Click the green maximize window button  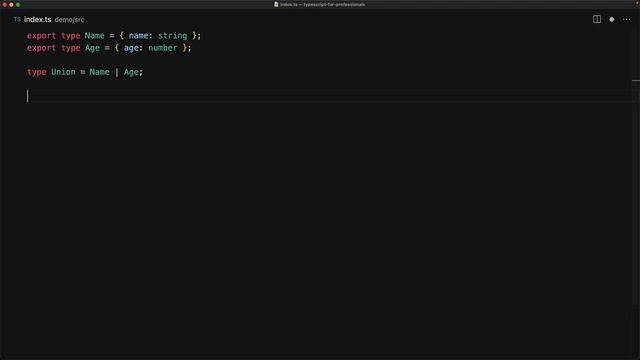pos(18,4)
